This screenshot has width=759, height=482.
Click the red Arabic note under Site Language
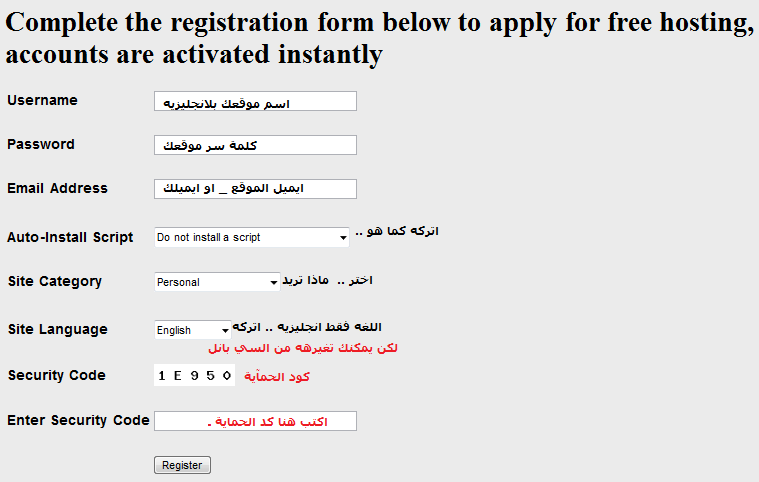[x=303, y=349]
